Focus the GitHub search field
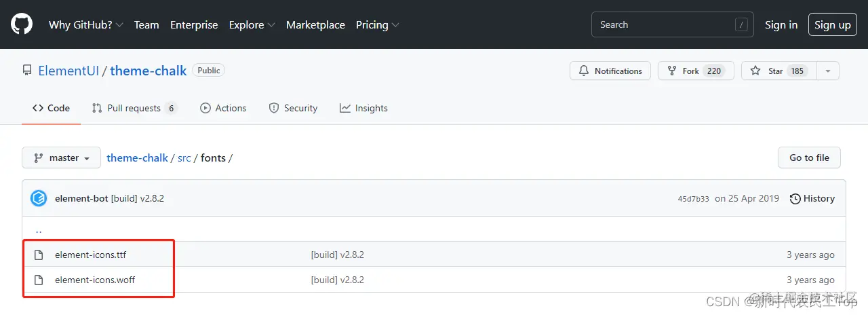 (673, 24)
